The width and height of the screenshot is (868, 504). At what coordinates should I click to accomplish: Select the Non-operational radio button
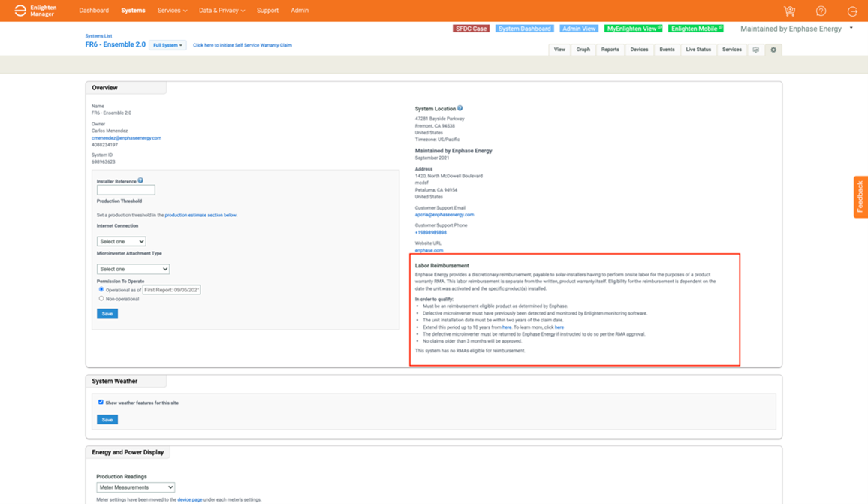pos(101,298)
